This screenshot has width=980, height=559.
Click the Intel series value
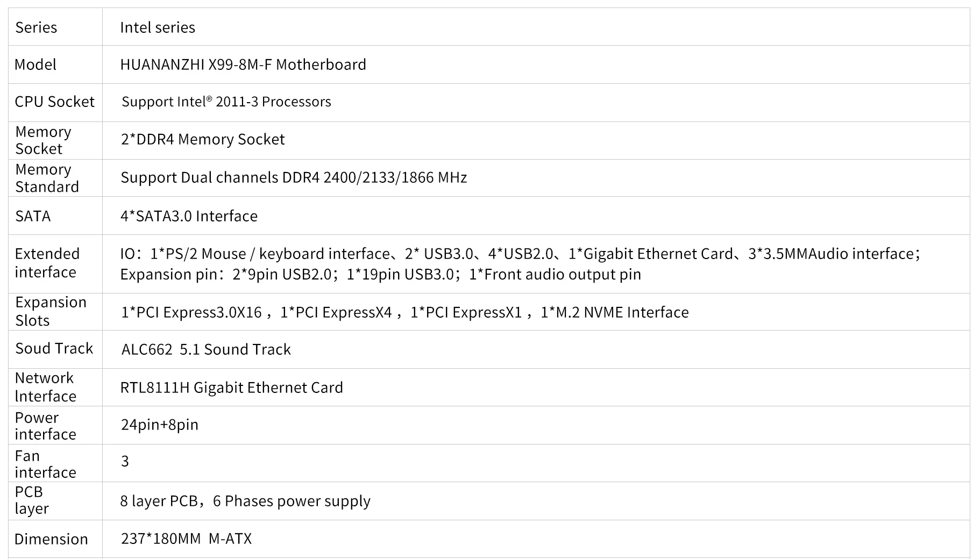157,27
